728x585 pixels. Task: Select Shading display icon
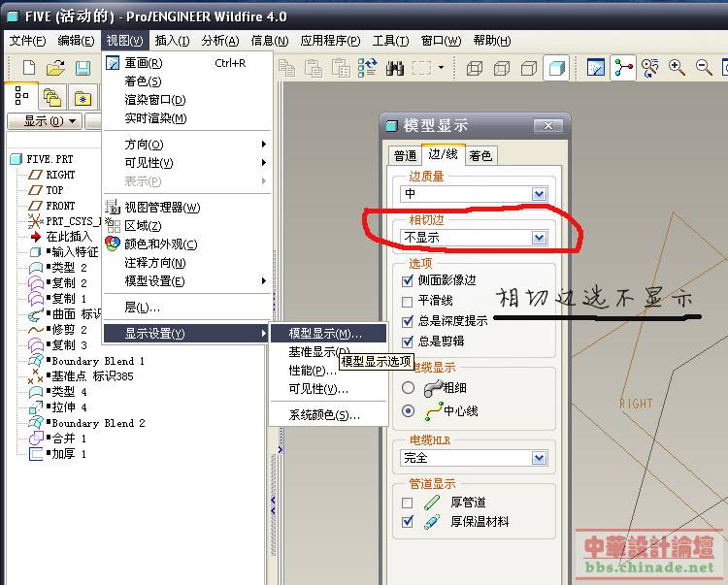(x=556, y=68)
